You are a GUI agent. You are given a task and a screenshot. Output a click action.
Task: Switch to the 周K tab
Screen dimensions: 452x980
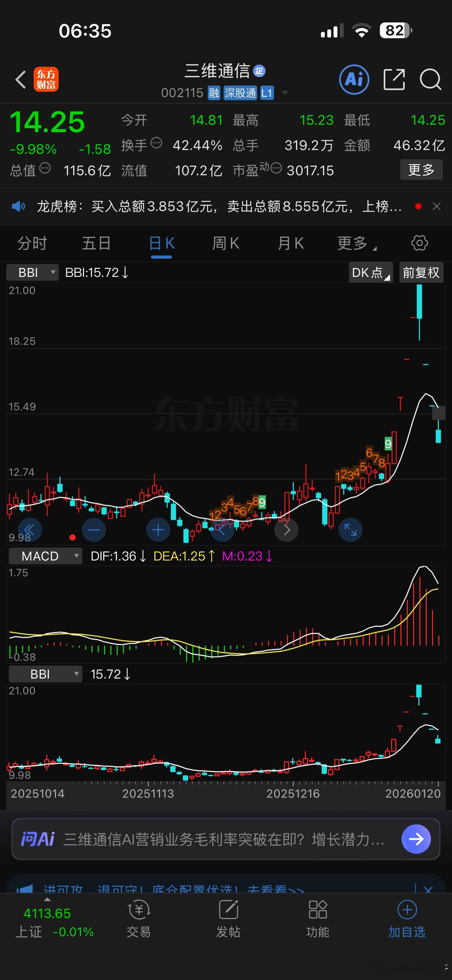226,244
